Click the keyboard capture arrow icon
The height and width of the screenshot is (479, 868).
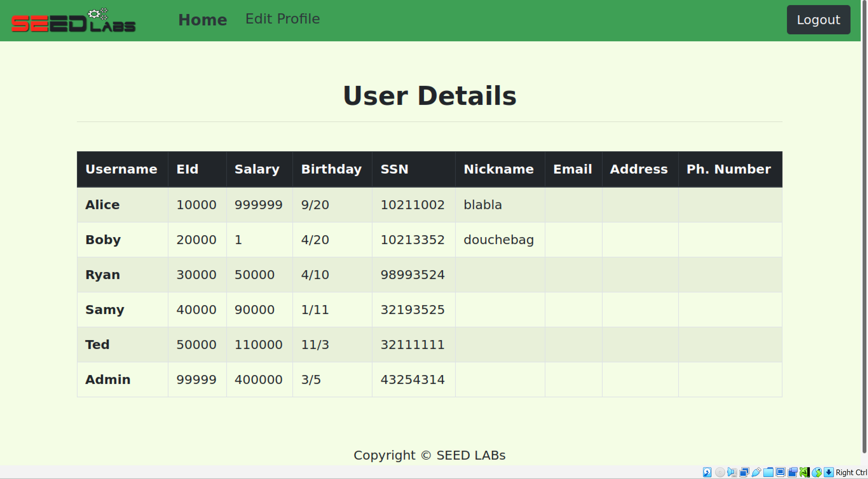click(x=829, y=472)
